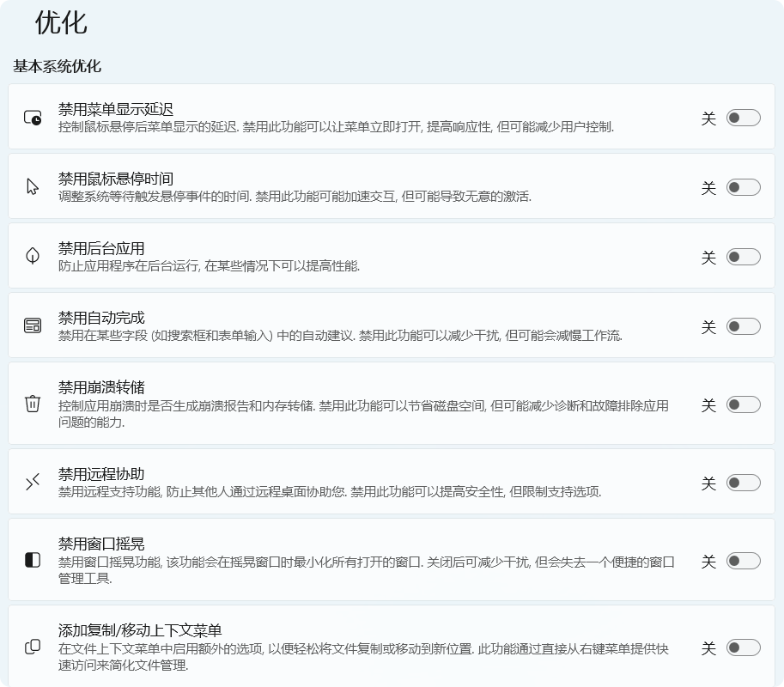Activate the 禁用窗口摇晃 toggle switch
784x687 pixels.
[x=743, y=561]
